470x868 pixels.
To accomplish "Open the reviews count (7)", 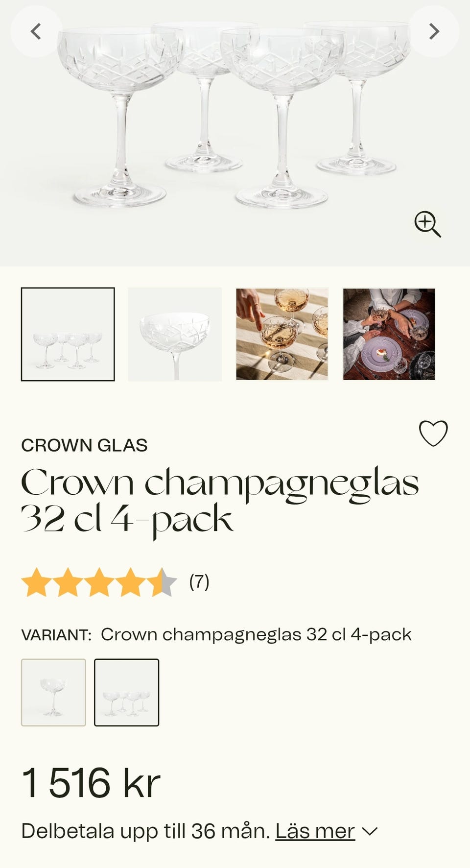I will [x=199, y=582].
